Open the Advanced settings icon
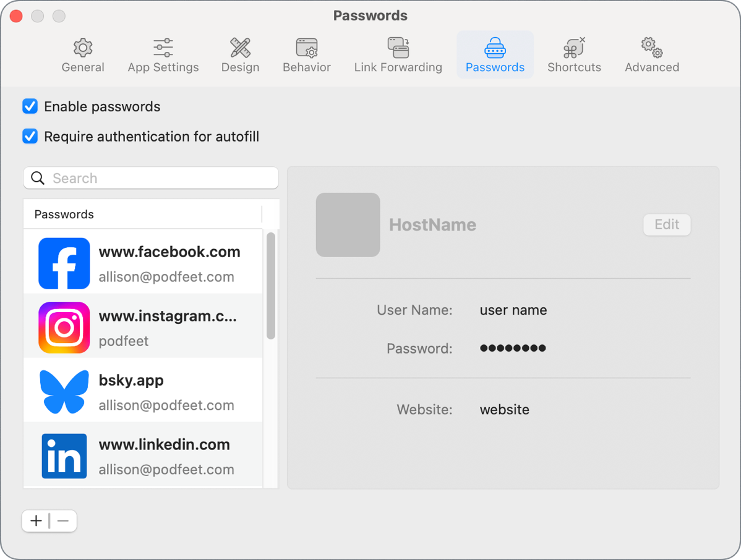 click(x=651, y=47)
